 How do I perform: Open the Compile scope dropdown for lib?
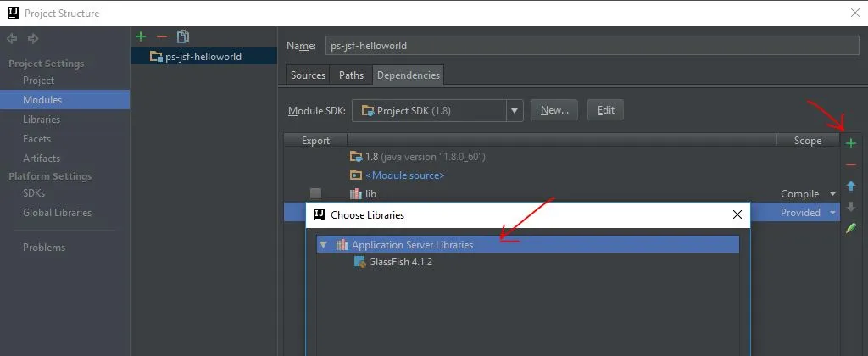(x=808, y=194)
